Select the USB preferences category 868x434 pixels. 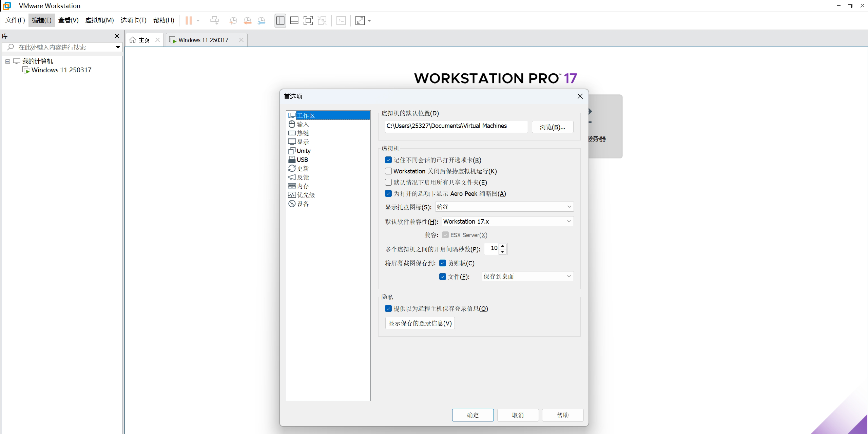point(302,160)
